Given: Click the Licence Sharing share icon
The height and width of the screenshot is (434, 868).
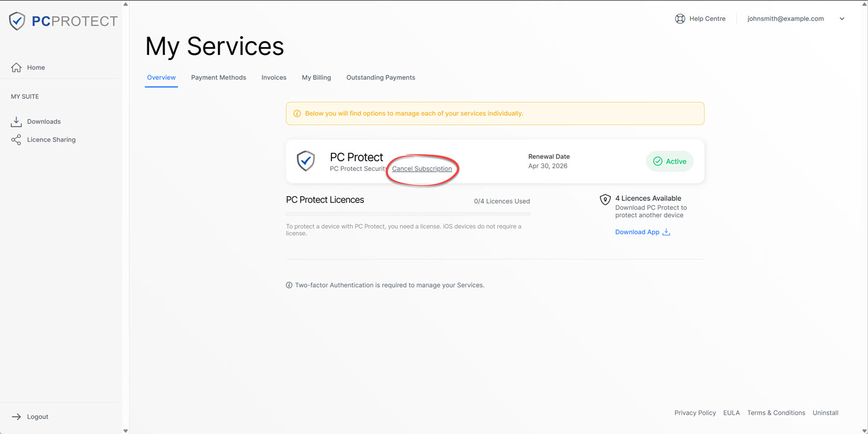Looking at the screenshot, I should [16, 140].
